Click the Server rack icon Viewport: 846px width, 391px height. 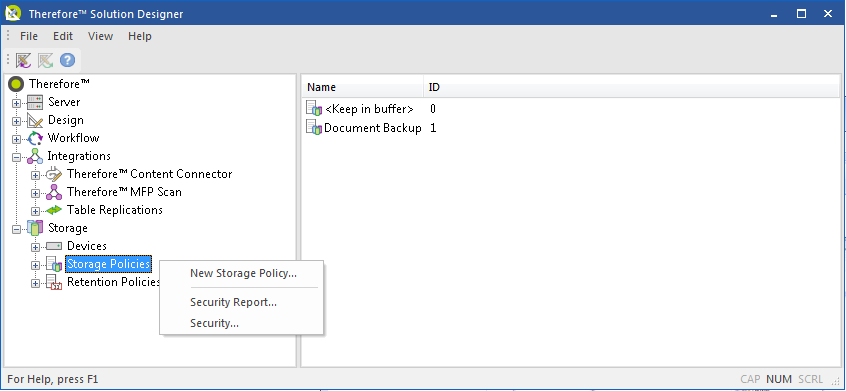[35, 102]
